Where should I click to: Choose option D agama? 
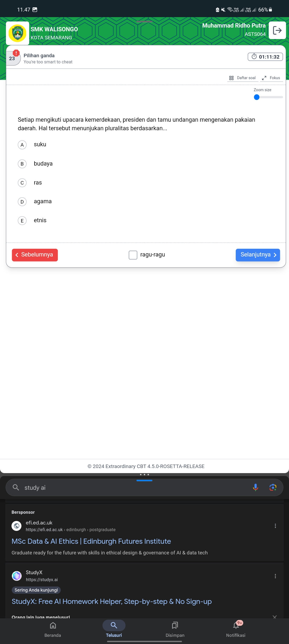tap(22, 202)
